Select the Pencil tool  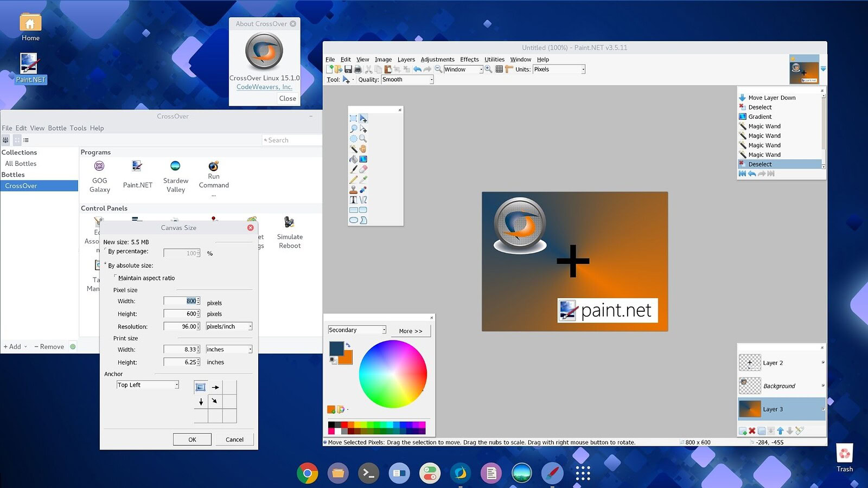[353, 179]
